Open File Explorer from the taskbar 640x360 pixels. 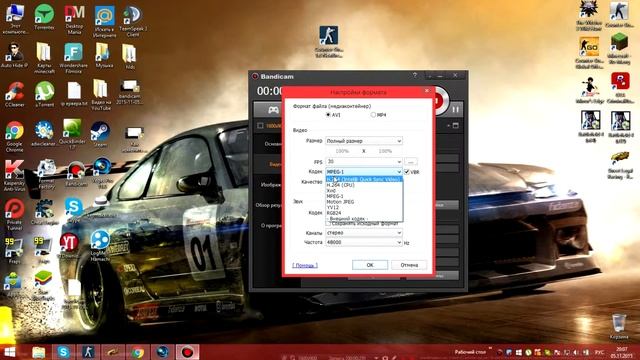point(38,352)
